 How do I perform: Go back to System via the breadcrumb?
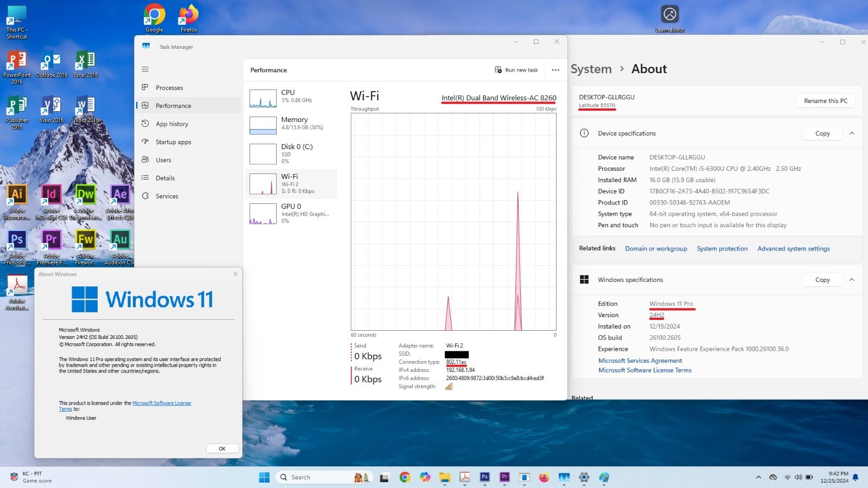591,69
